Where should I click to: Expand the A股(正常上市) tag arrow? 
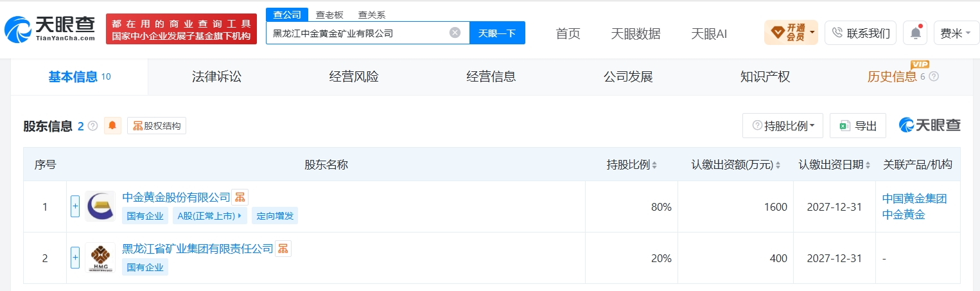[x=241, y=216]
